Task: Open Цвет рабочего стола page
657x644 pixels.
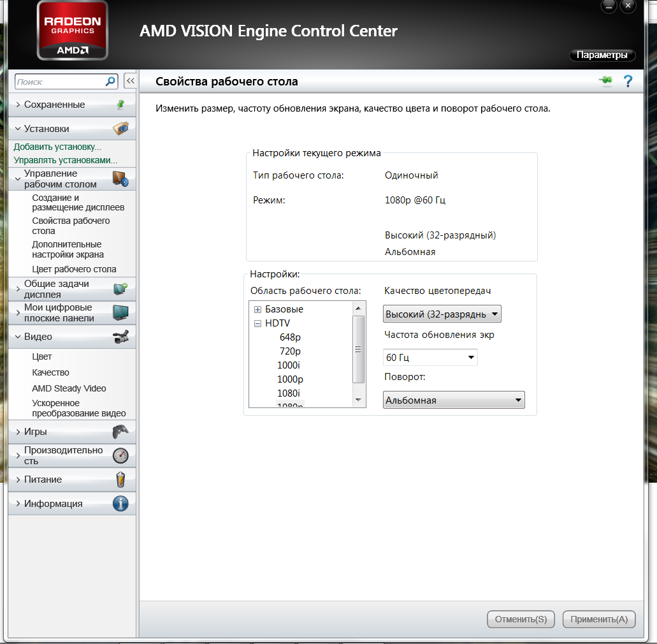Action: [x=74, y=269]
